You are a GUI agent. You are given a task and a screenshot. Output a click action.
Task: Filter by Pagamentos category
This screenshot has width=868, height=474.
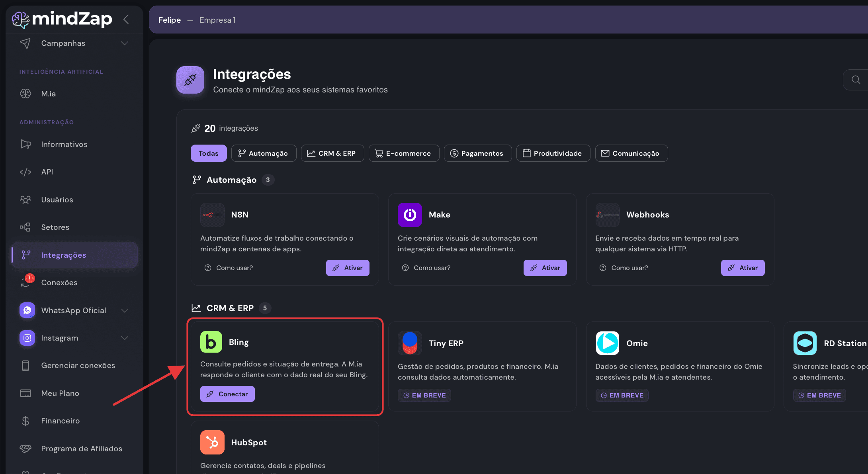(x=477, y=153)
